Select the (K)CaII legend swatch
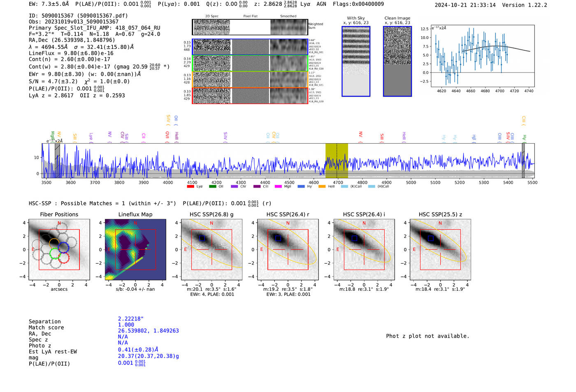 coord(344,186)
